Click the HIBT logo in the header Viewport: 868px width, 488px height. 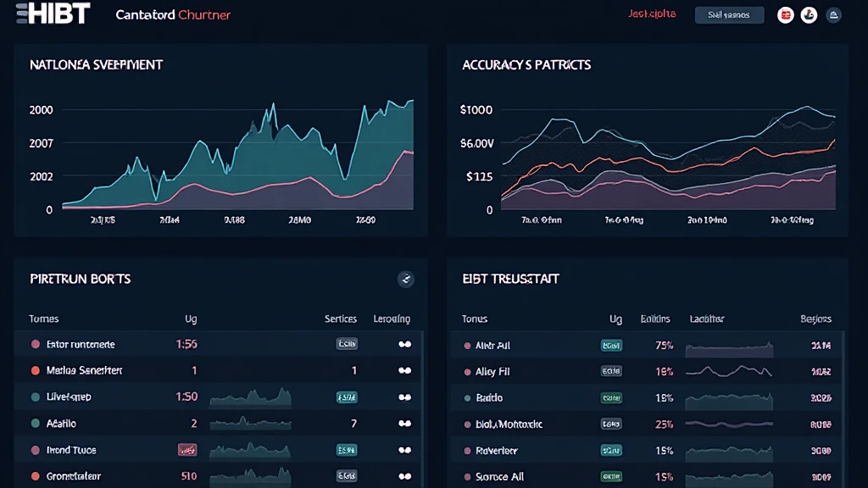pos(53,14)
